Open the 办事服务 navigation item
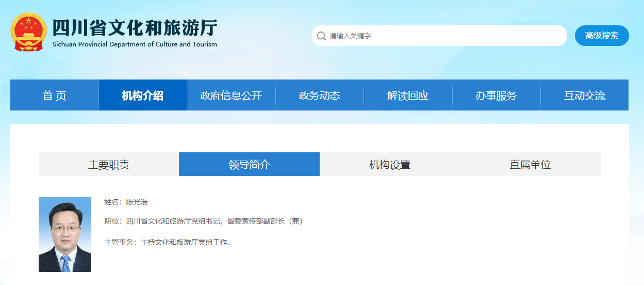Viewport: 644px width, 285px height. coord(496,95)
